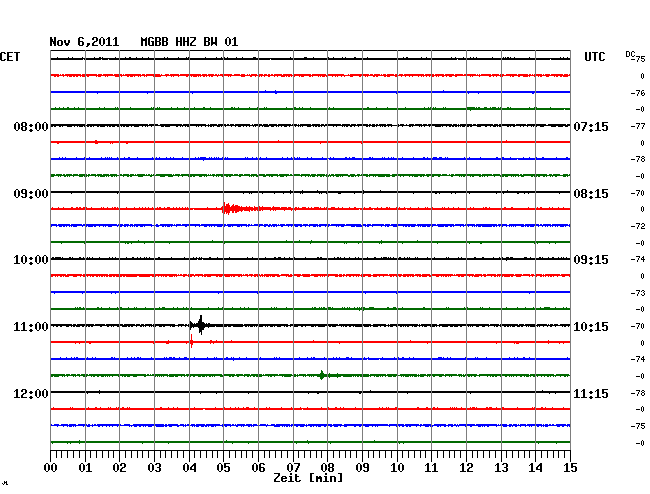This screenshot has width=650, height=494.
Task: Click the black seismic burst on the 11:00 trace
Action: click(201, 325)
